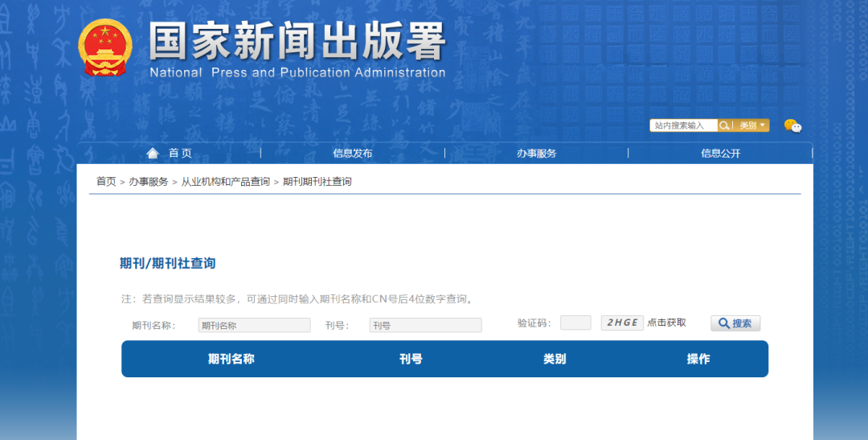Click 办事服务 in the breadcrumb
The width and height of the screenshot is (868, 440).
149,181
